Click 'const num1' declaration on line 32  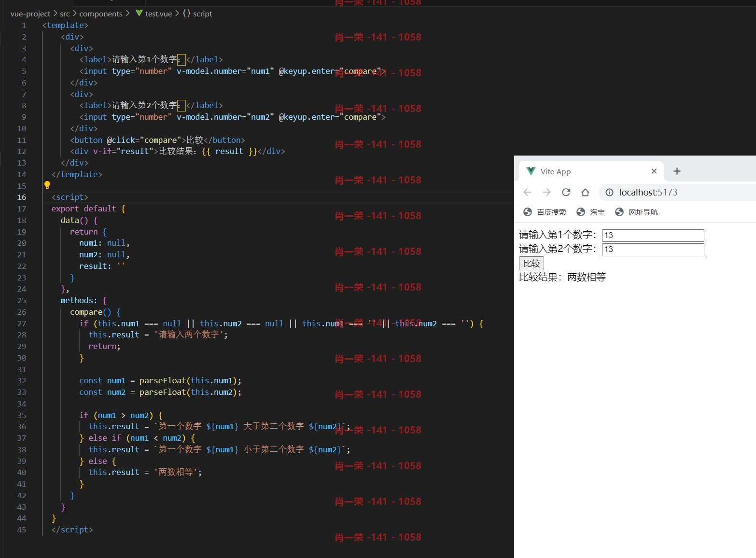(x=102, y=380)
